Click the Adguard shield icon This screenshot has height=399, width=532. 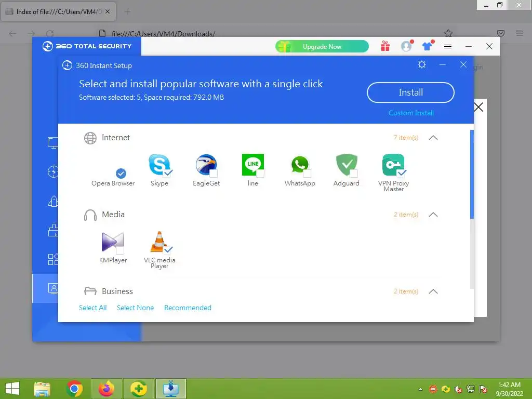coord(347,165)
